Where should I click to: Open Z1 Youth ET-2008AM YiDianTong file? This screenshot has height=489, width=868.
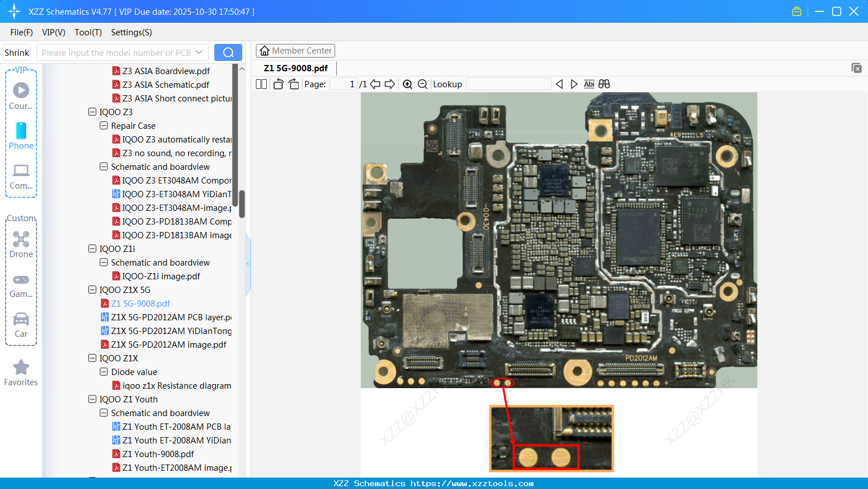pos(172,440)
